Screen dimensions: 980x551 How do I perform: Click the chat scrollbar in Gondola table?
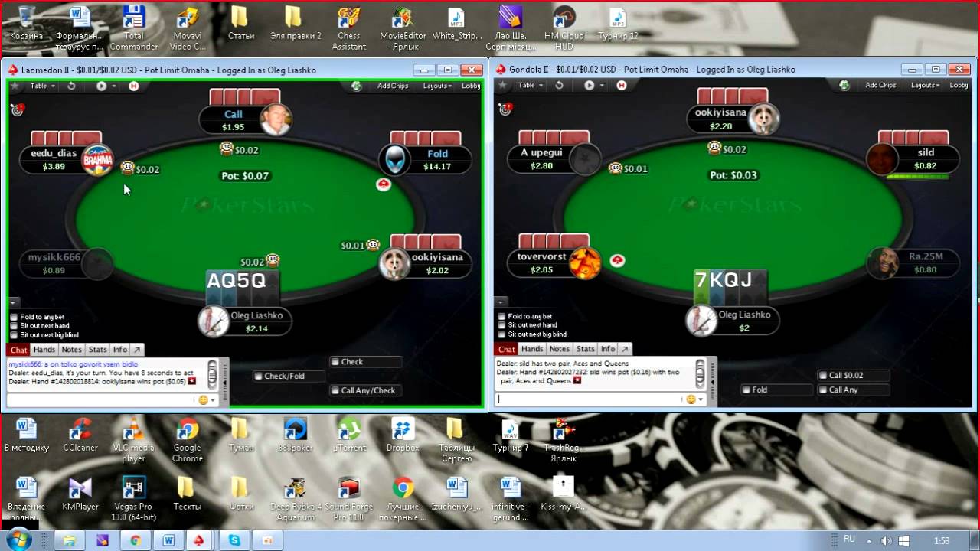700,373
